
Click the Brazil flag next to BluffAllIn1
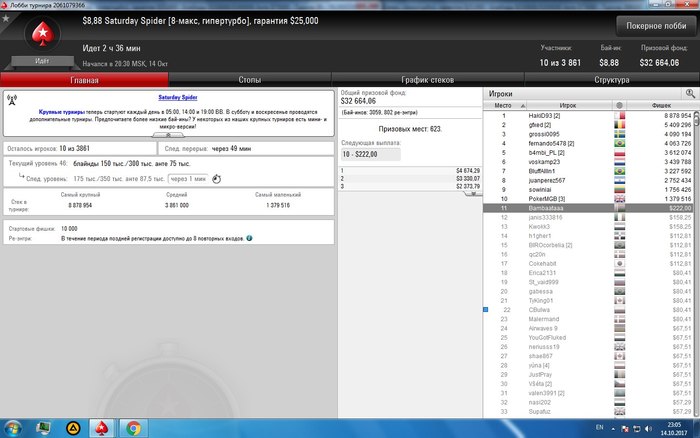[619, 171]
